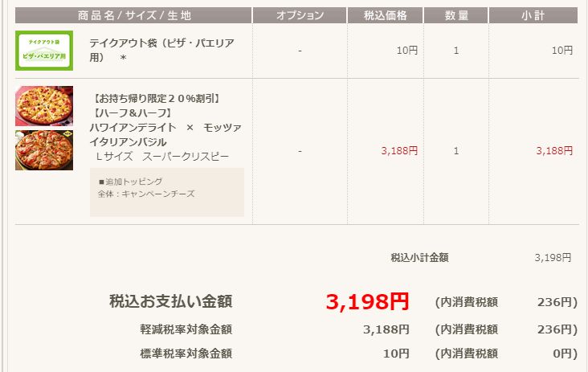Click the green takeout bag icon
The width and height of the screenshot is (588, 372).
44,51
